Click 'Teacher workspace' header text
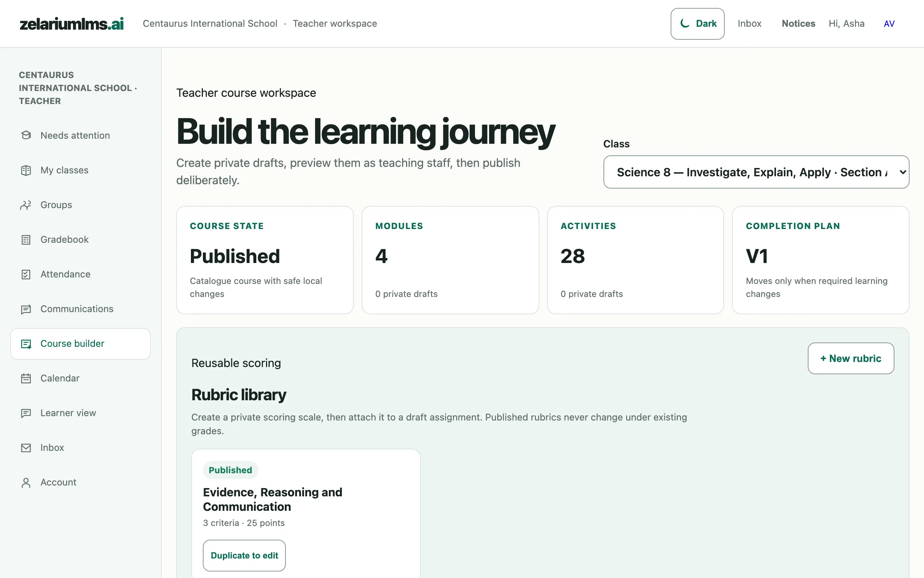 335,24
